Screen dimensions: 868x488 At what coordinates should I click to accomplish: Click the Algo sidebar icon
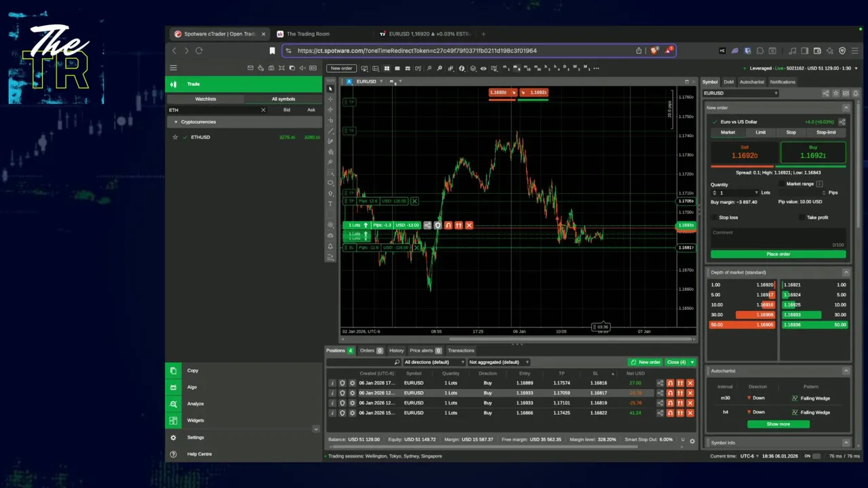[174, 387]
